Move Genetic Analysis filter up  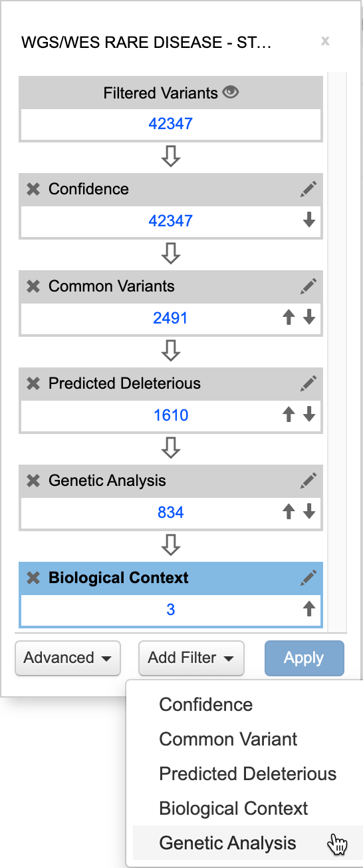click(x=289, y=512)
